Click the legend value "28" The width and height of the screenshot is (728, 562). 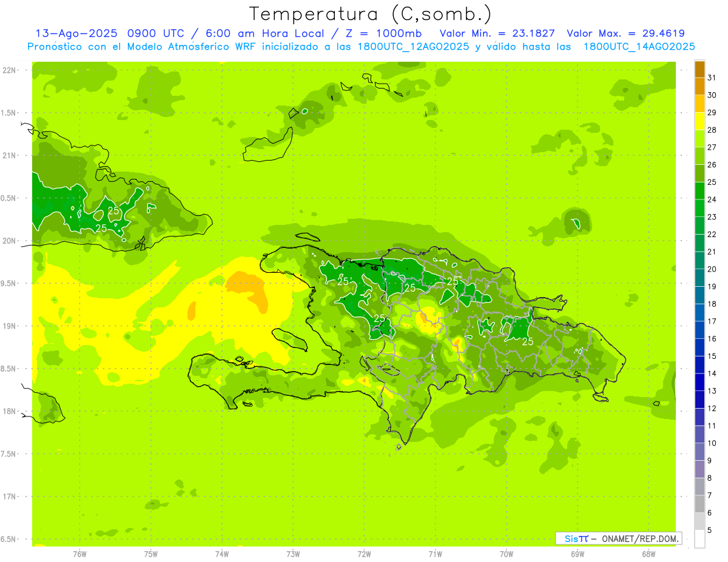(712, 130)
